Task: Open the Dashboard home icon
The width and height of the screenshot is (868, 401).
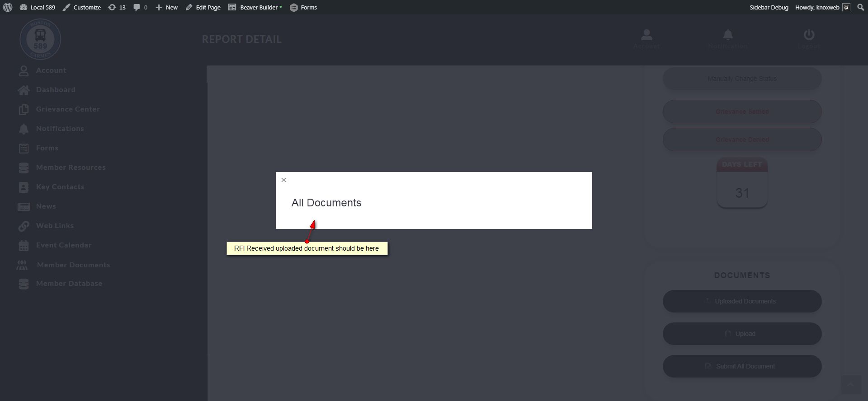Action: coord(24,90)
